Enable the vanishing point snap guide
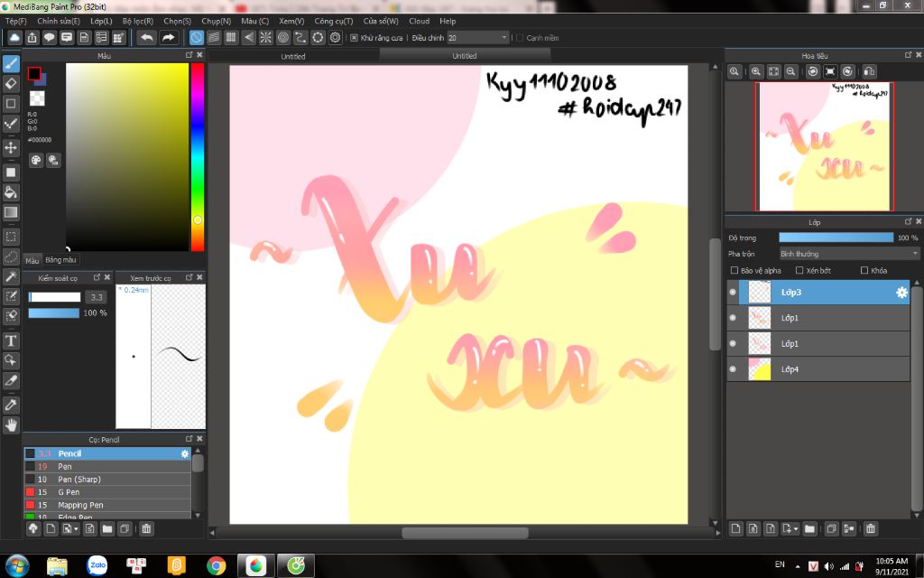This screenshot has height=578, width=924. [249, 38]
